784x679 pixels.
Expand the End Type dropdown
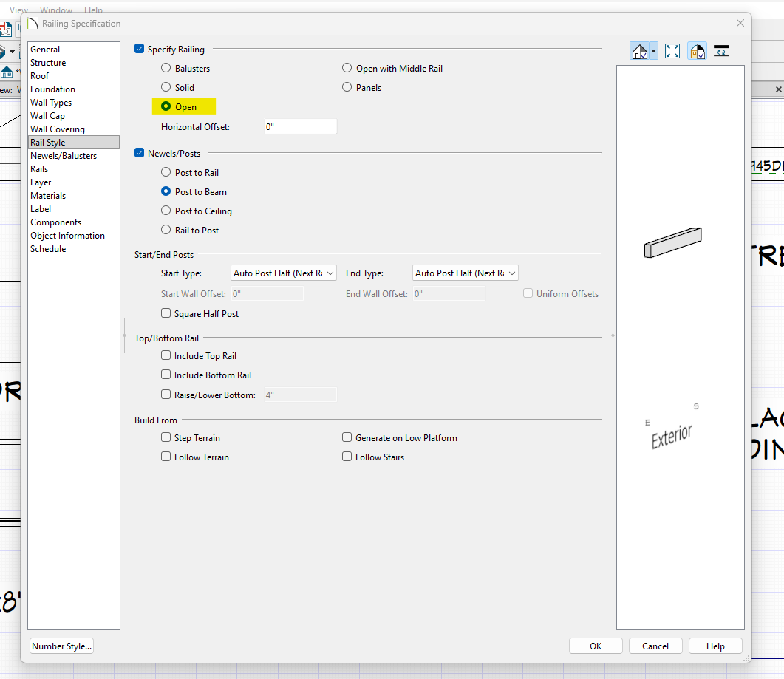coord(466,273)
